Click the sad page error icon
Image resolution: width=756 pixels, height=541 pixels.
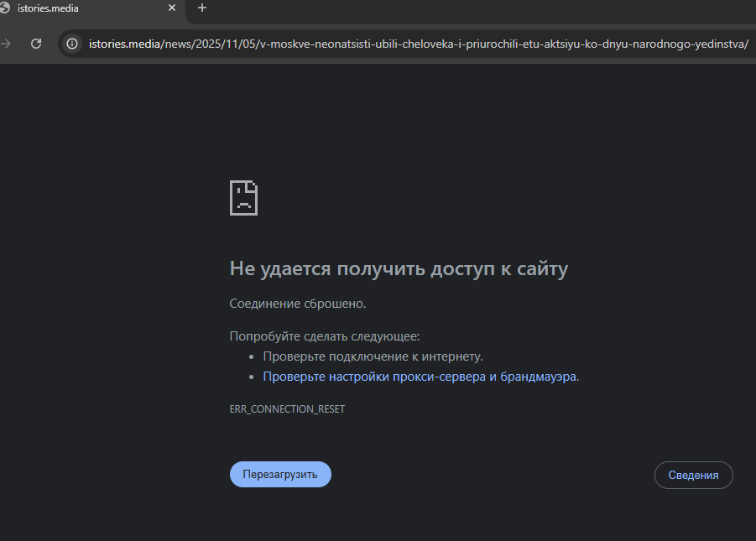tap(243, 198)
